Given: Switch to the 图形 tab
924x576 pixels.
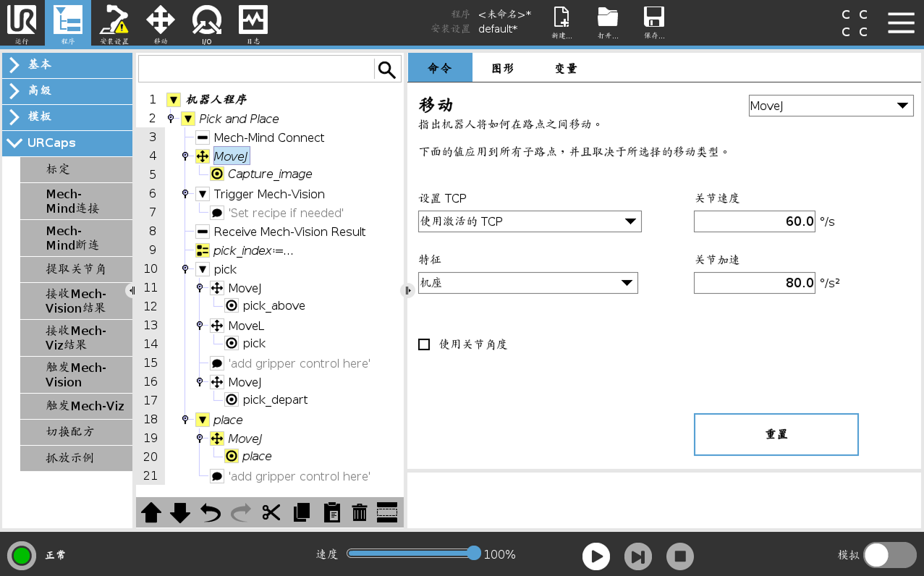Looking at the screenshot, I should click(502, 67).
